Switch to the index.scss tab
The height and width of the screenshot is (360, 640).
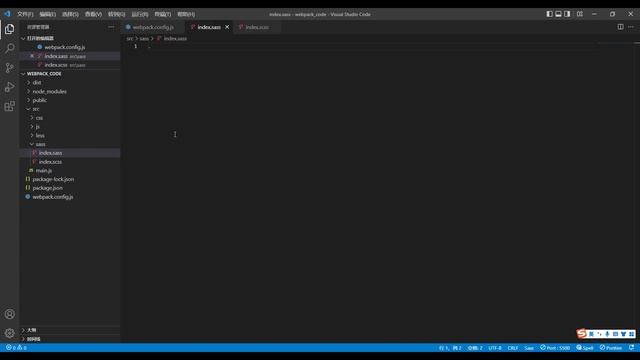[x=257, y=27]
